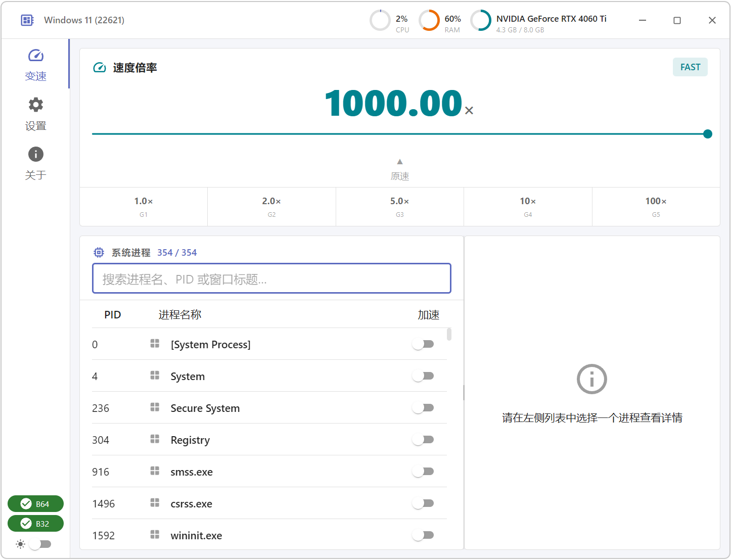
Task: Select the 2.0× G2 speed preset
Action: tap(271, 207)
